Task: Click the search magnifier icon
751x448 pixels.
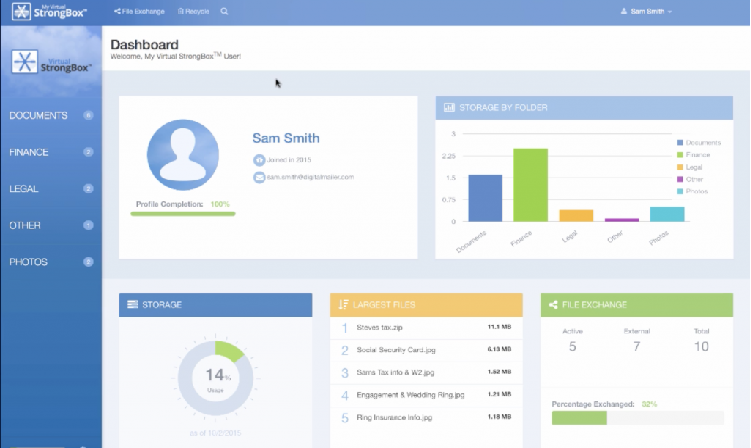Action: (x=224, y=11)
